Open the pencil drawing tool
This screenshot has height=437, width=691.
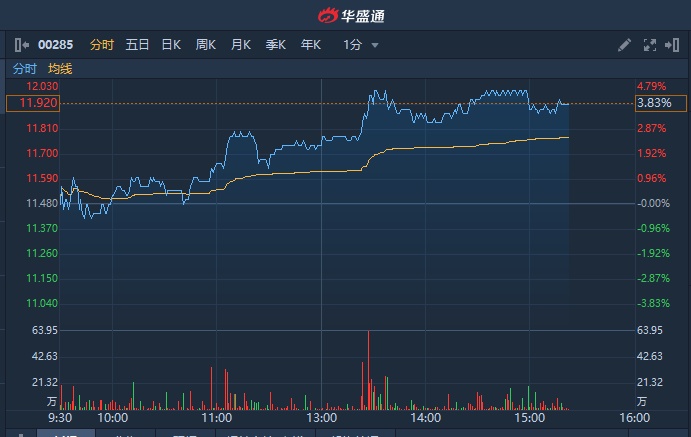click(x=624, y=45)
